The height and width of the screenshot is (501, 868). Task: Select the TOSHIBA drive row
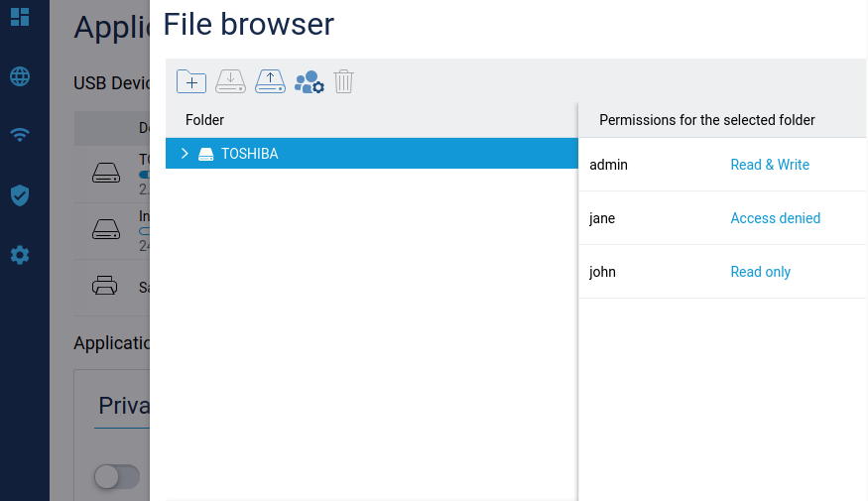tap(377, 154)
